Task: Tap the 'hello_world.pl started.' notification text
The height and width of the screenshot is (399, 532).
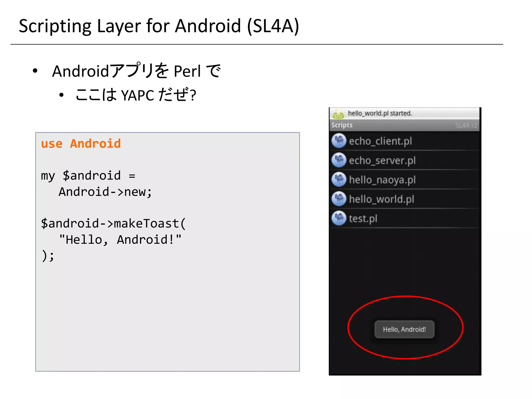Action: click(380, 114)
